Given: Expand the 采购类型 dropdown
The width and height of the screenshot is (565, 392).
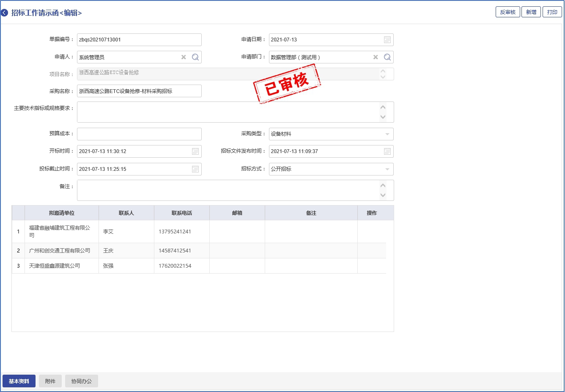Looking at the screenshot, I should point(387,134).
